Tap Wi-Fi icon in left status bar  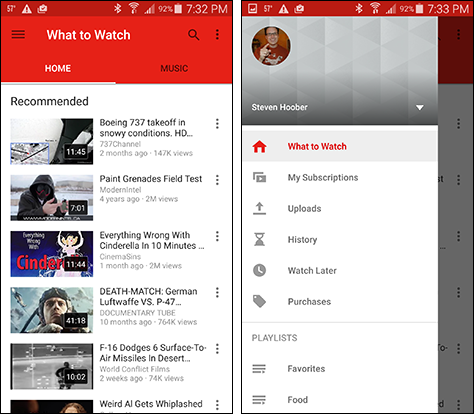[x=133, y=8]
